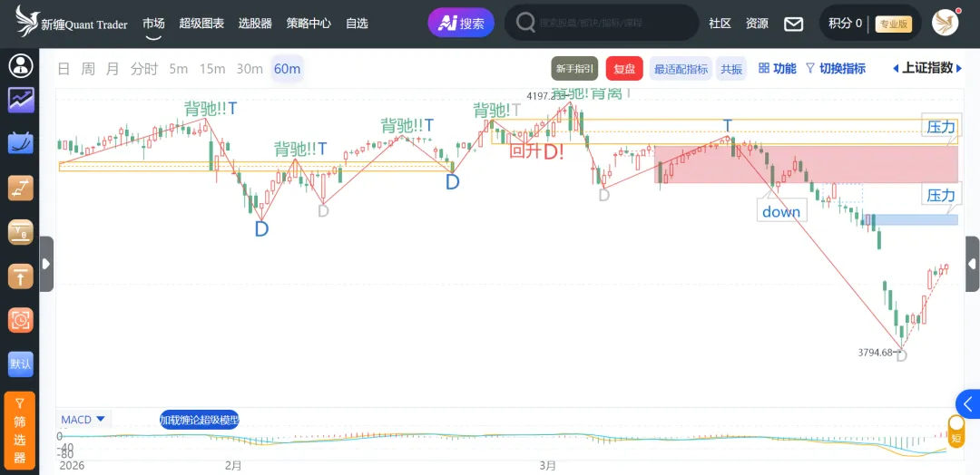Viewport: 980px width, 475px height.
Task: Toggle the 共振 option
Action: (x=731, y=69)
